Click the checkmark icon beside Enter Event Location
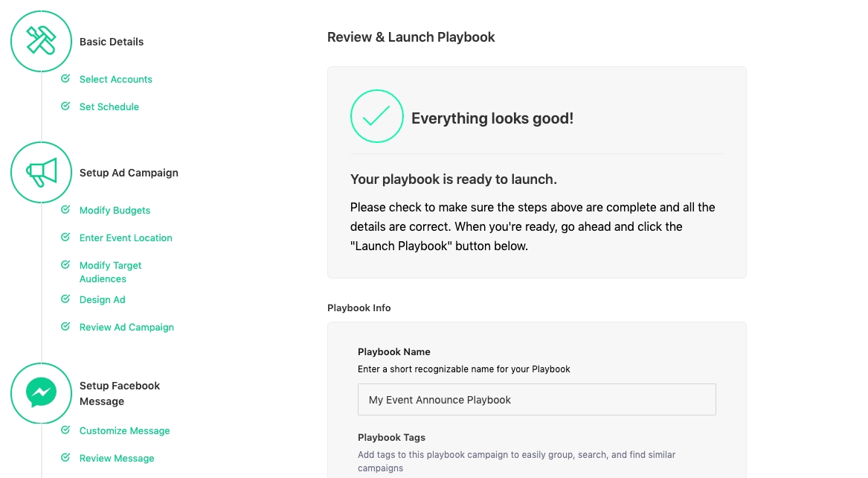868x478 pixels. 65,237
